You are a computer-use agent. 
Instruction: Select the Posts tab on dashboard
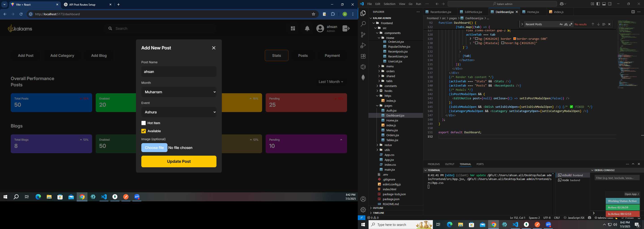point(303,55)
